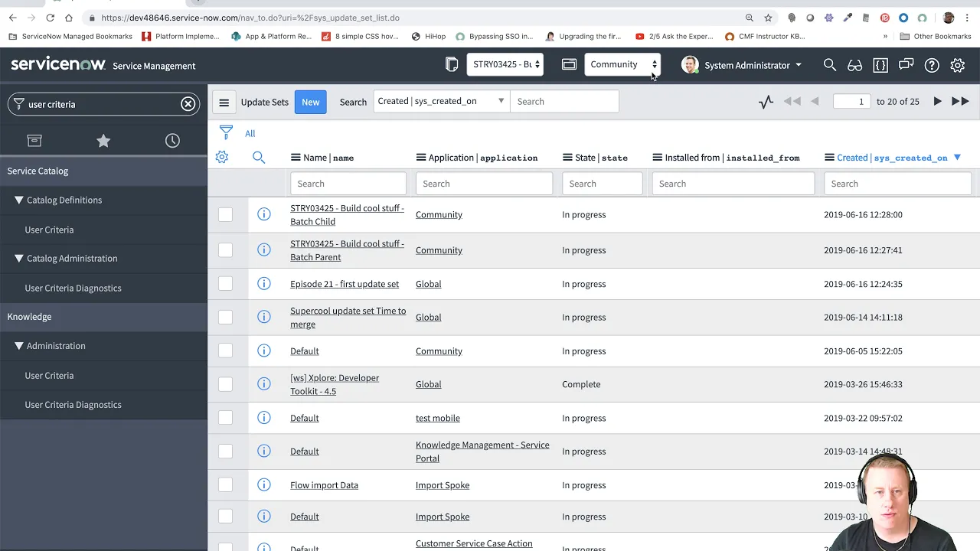Open the System Settings gear
Image resolution: width=980 pixels, height=551 pixels.
[957, 65]
